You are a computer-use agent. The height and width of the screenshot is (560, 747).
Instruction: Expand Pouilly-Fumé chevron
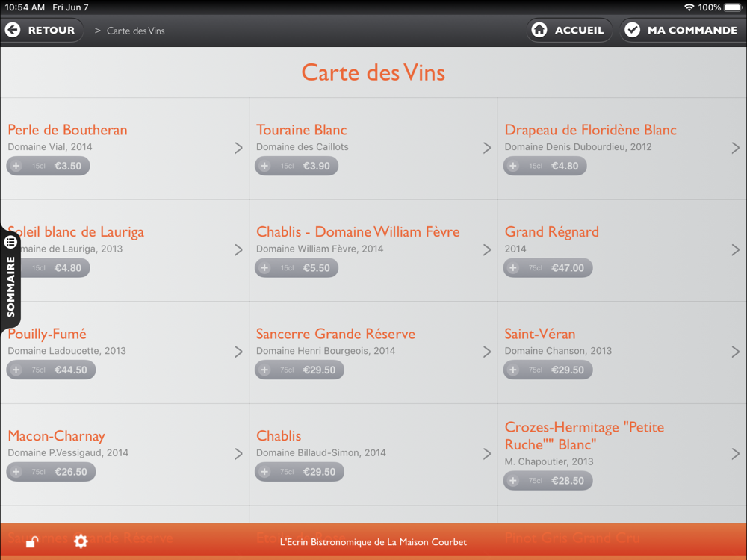[x=239, y=352]
